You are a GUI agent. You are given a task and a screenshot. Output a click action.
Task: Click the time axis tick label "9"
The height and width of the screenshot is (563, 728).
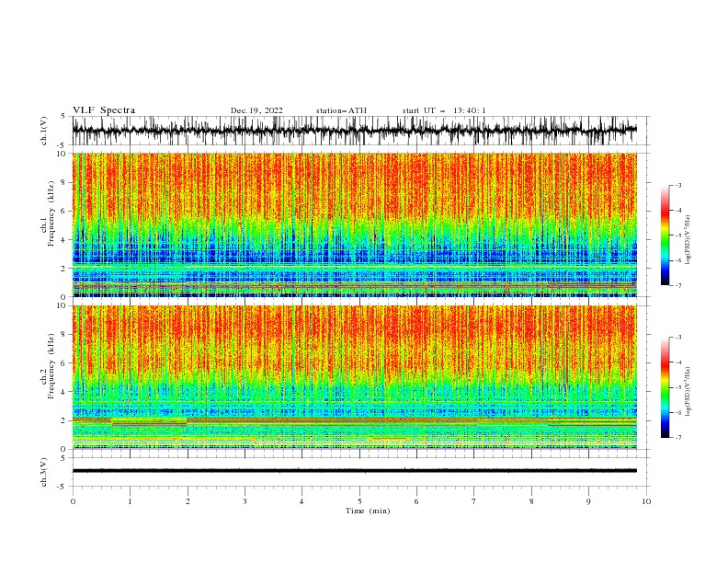pyautogui.click(x=588, y=501)
